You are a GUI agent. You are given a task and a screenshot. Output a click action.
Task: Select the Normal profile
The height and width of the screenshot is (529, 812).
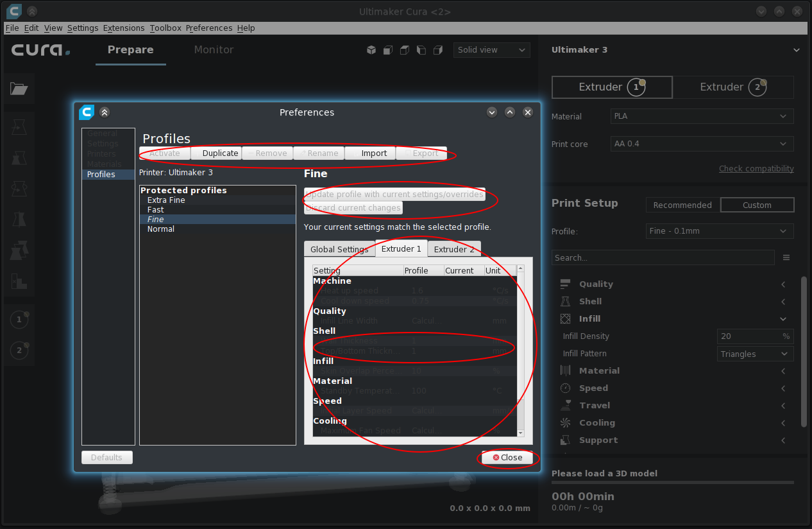coord(217,229)
